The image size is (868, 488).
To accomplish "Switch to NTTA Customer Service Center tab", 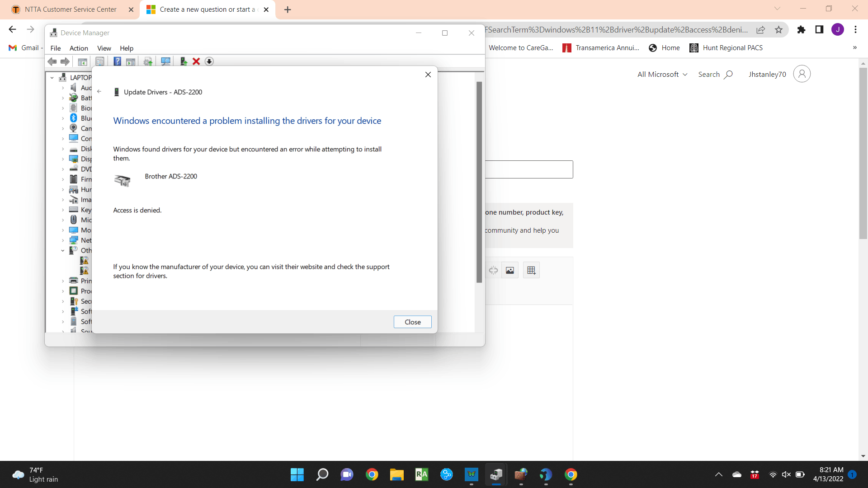I will coord(71,9).
